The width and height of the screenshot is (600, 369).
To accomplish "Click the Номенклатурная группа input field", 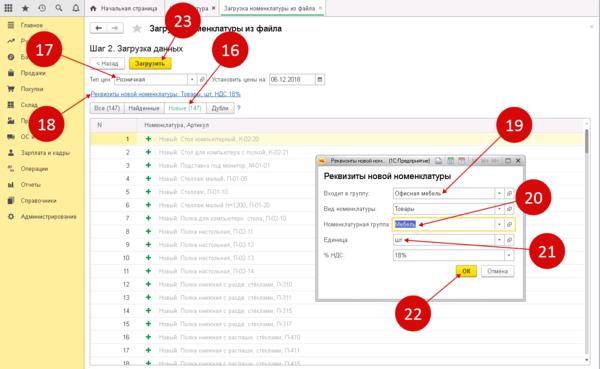I will pos(443,224).
